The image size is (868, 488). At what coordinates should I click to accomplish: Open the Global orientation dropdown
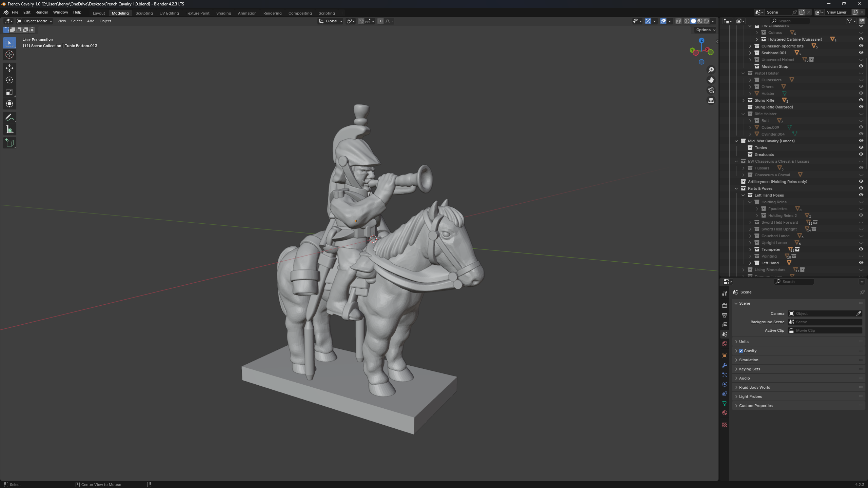tap(331, 21)
